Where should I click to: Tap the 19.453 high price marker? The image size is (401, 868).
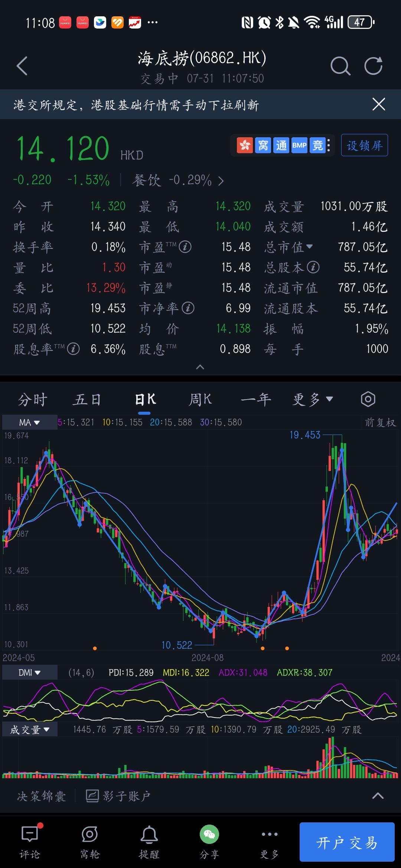[x=305, y=435]
